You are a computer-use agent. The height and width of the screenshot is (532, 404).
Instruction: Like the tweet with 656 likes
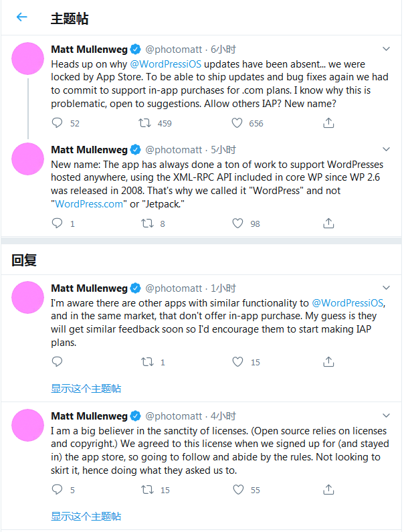pos(237,123)
